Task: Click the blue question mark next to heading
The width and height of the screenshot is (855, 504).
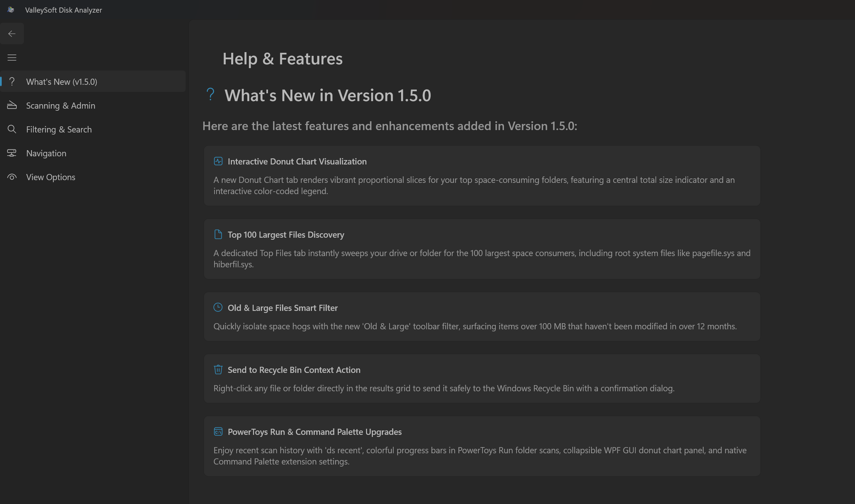Action: (210, 94)
